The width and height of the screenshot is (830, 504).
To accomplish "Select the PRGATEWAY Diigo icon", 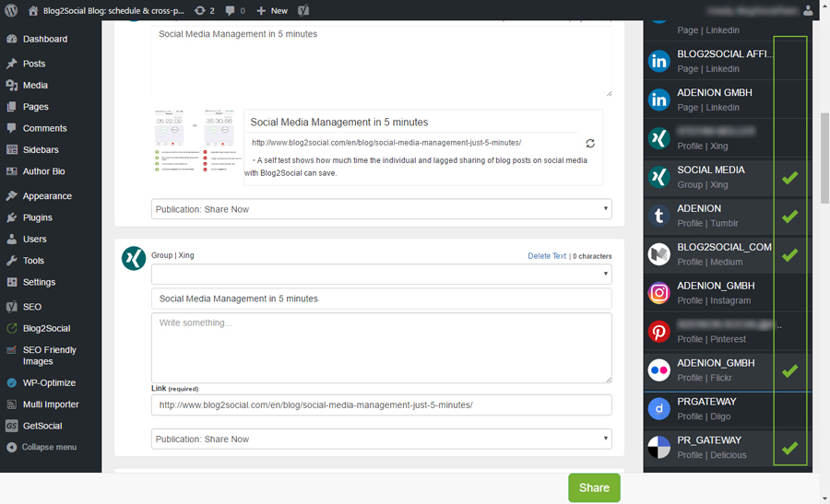I will 659,409.
